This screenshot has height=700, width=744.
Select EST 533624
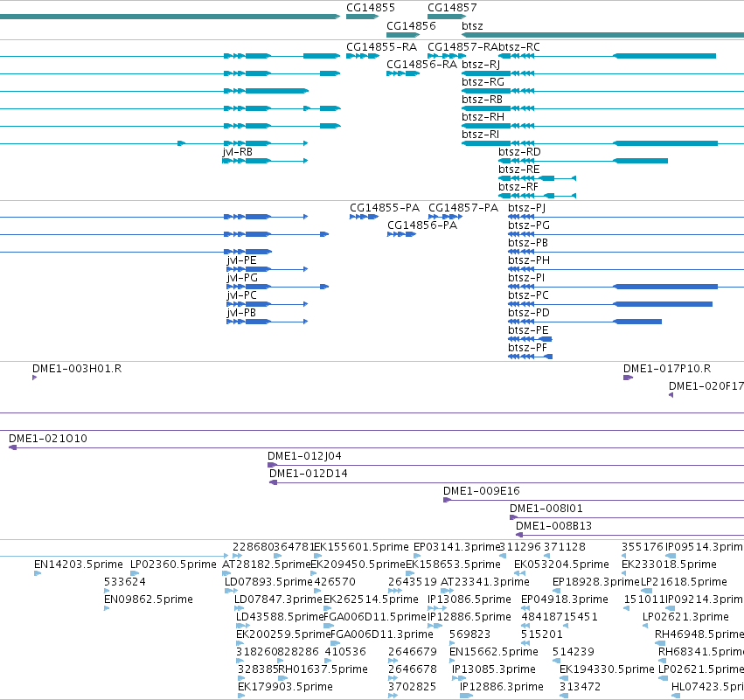107,591
